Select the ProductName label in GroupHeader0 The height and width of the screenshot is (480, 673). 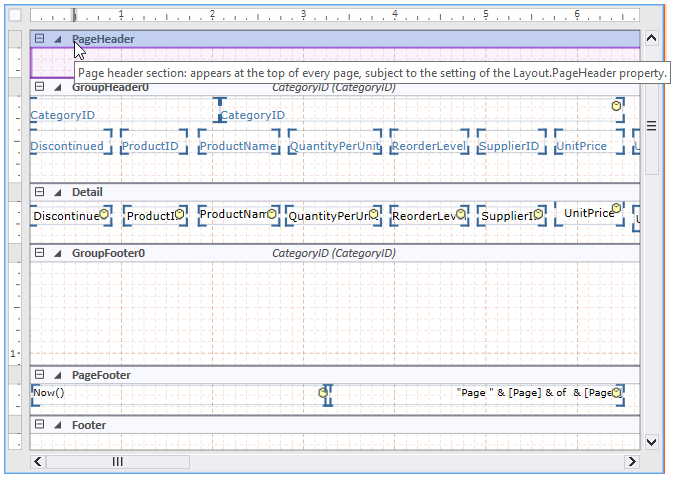(x=237, y=146)
